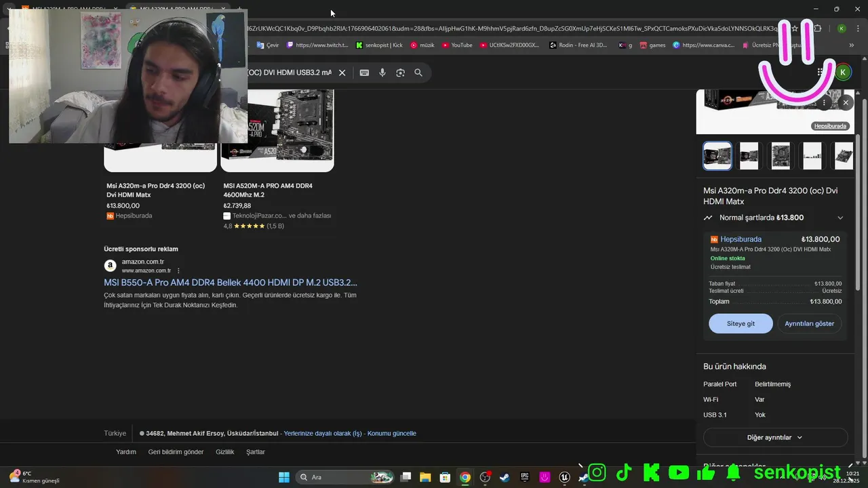Open three-dot menu beside amazon.com.tr ad
Viewport: 868px width, 488px height.
178,270
